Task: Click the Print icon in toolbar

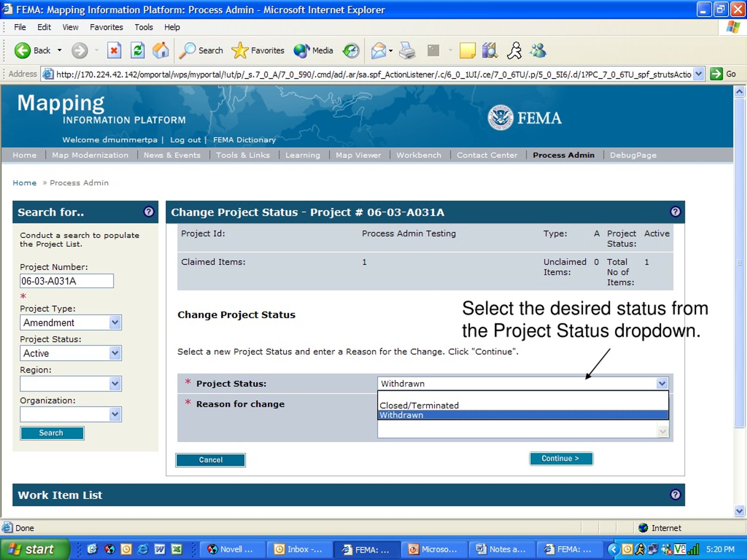Action: [407, 51]
